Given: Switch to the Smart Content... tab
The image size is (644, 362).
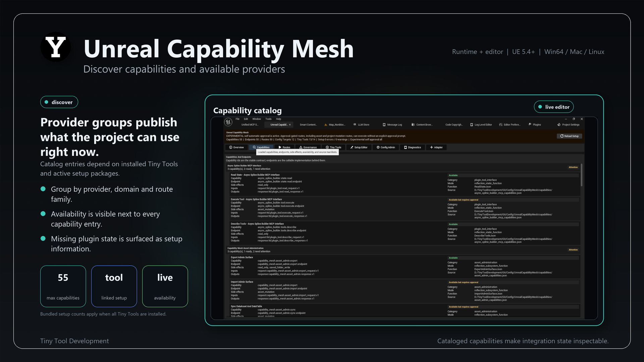Looking at the screenshot, I should click(x=308, y=125).
